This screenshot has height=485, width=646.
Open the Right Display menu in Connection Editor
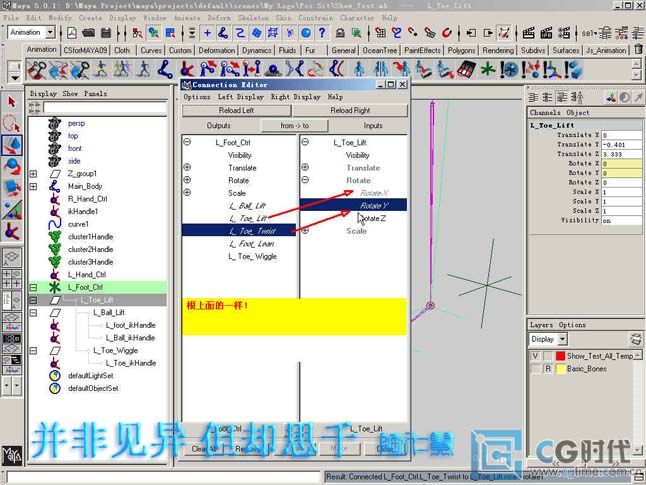(x=295, y=97)
